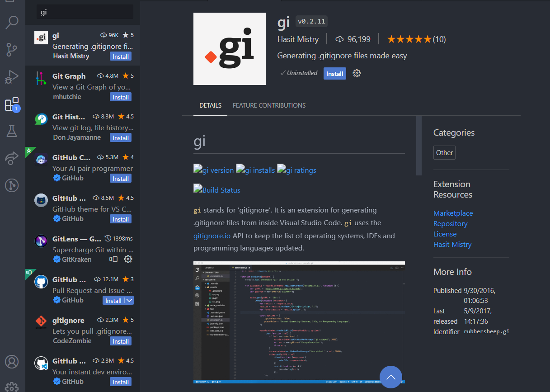Click the gi ratings badge link
The image size is (550, 392).
pyautogui.click(x=296, y=170)
